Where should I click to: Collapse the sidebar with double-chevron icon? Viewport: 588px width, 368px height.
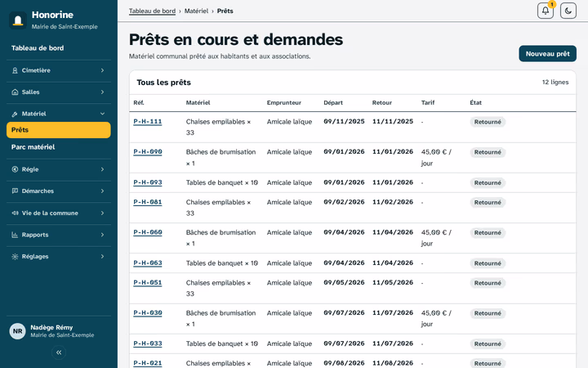(59, 352)
